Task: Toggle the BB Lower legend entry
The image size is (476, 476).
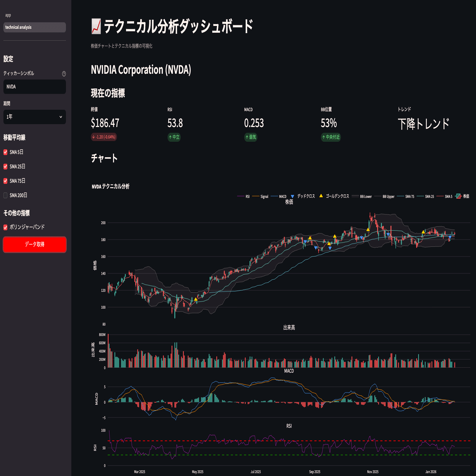Action: point(362,196)
